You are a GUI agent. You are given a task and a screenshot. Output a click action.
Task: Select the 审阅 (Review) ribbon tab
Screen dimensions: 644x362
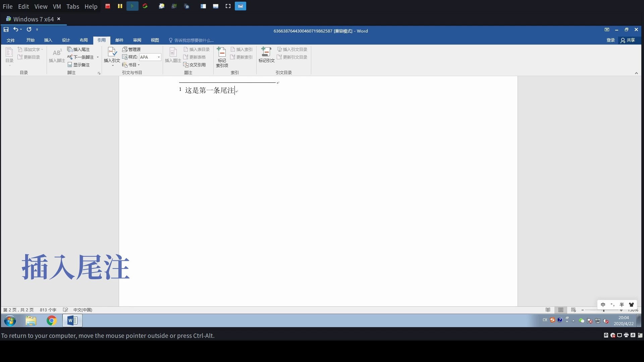137,40
